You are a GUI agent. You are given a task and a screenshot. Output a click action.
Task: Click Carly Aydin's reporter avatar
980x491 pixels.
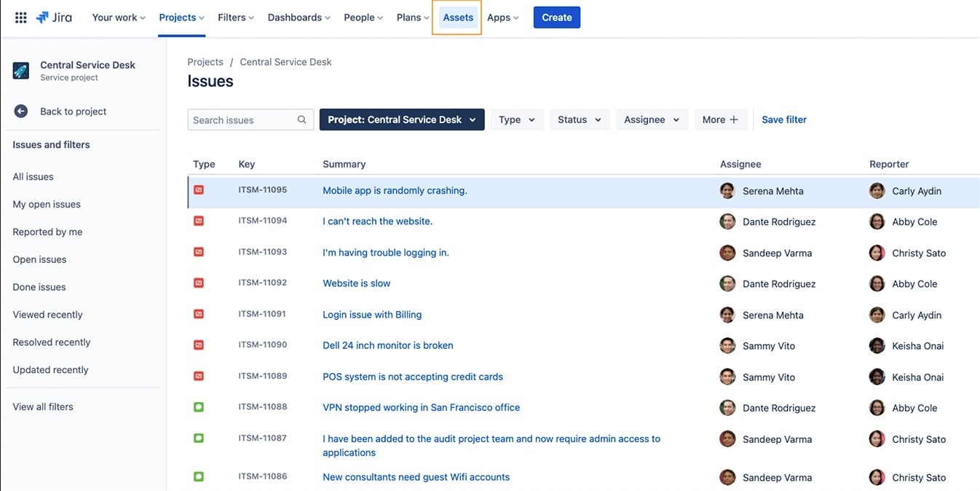click(x=877, y=189)
